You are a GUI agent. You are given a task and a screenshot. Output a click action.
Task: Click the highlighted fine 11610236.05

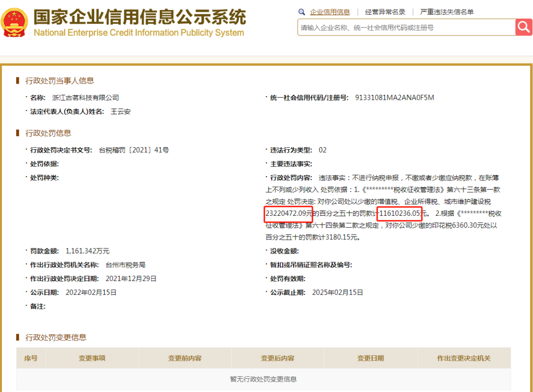click(399, 213)
